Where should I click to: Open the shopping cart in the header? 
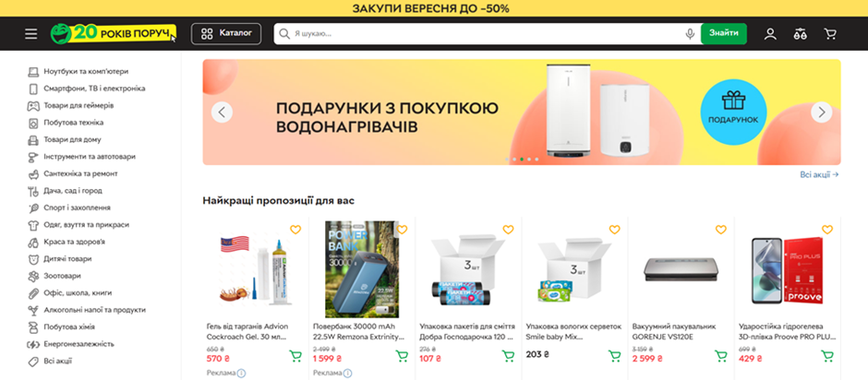click(x=830, y=34)
